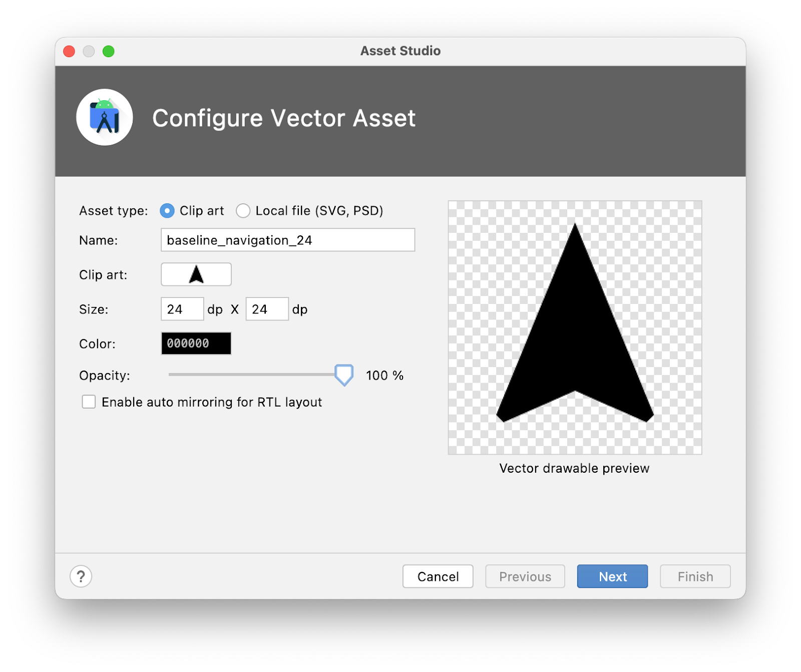Click the vector drawable preview image
The image size is (801, 672).
[575, 326]
